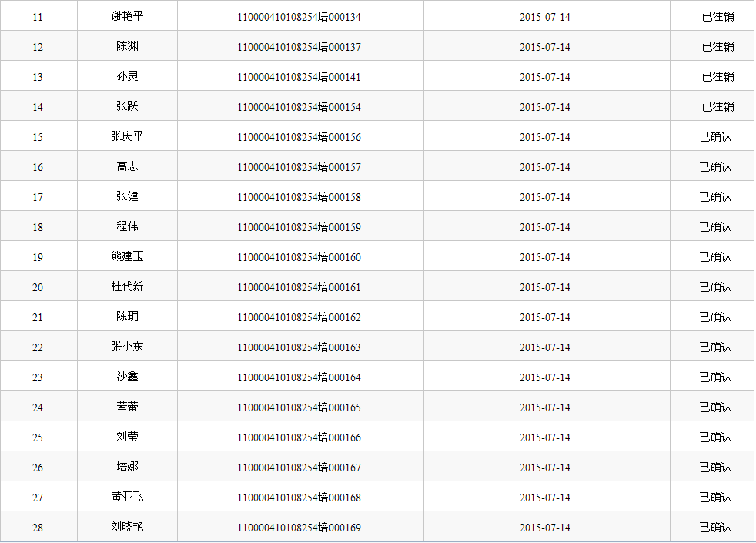Select the name 刘莹
This screenshot has width=756, height=543.
[x=127, y=437]
